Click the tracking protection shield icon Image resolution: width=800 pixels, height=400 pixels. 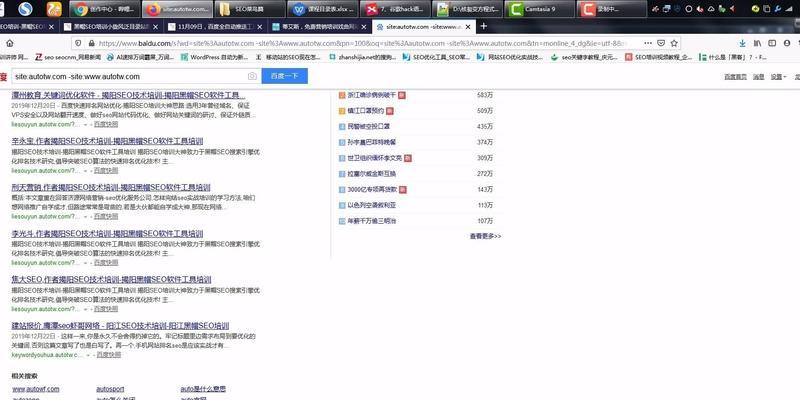point(78,43)
